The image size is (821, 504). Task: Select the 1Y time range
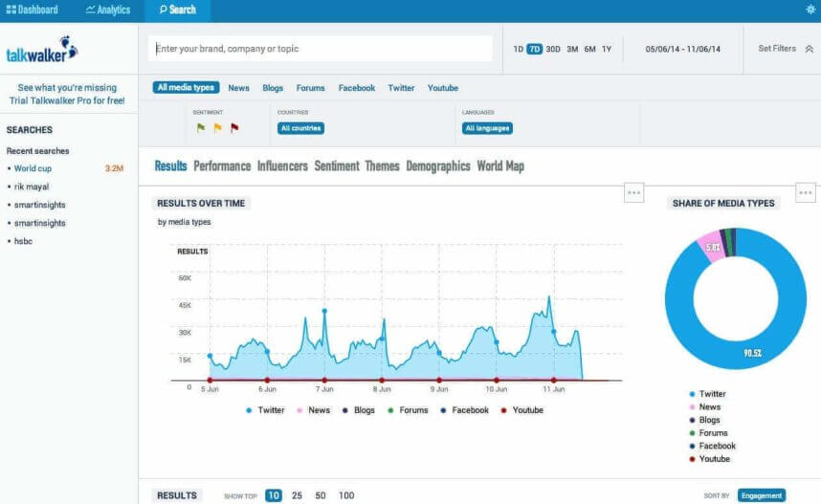point(607,49)
